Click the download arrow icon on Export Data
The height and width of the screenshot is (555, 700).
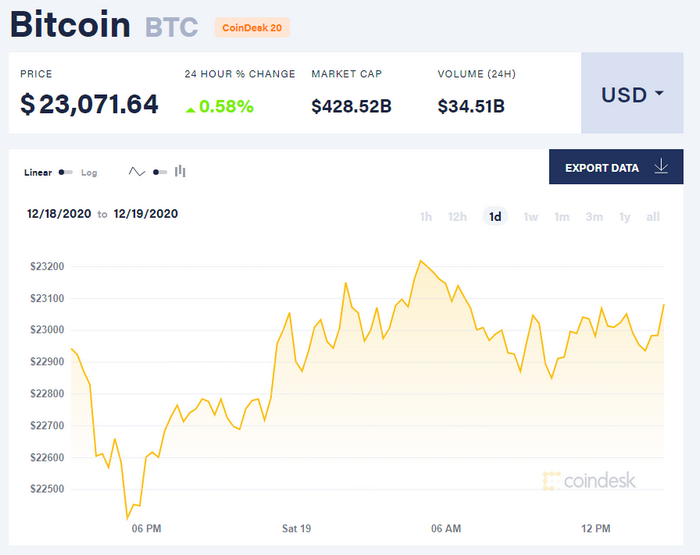coord(661,167)
